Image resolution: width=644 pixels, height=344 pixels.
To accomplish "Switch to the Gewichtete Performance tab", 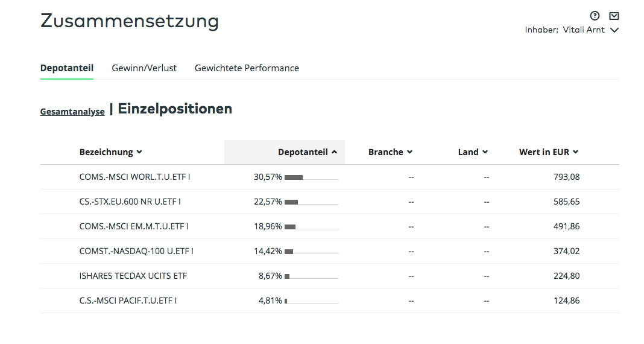I will coord(247,68).
